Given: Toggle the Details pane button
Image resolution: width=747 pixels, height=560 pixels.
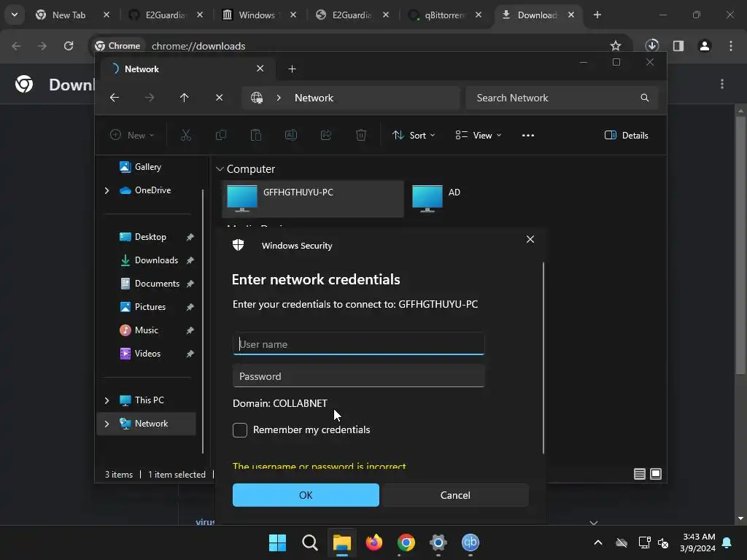Looking at the screenshot, I should [626, 135].
